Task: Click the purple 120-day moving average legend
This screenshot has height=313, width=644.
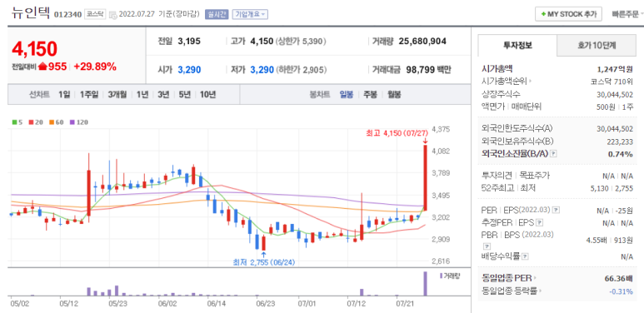Action: pyautogui.click(x=79, y=122)
